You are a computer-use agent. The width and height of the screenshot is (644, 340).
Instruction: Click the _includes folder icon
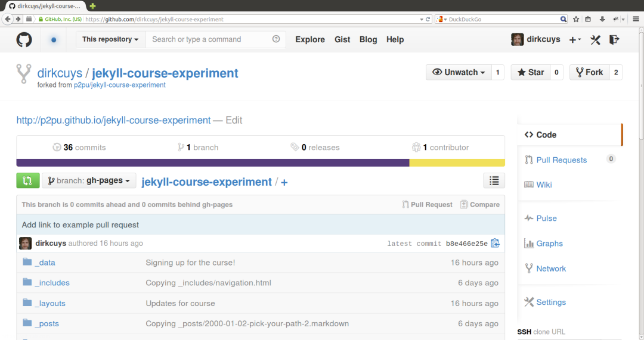coord(27,282)
